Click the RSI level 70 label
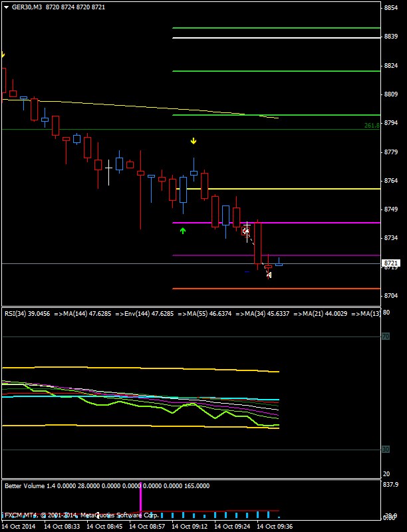This screenshot has height=532, width=407. [385, 337]
